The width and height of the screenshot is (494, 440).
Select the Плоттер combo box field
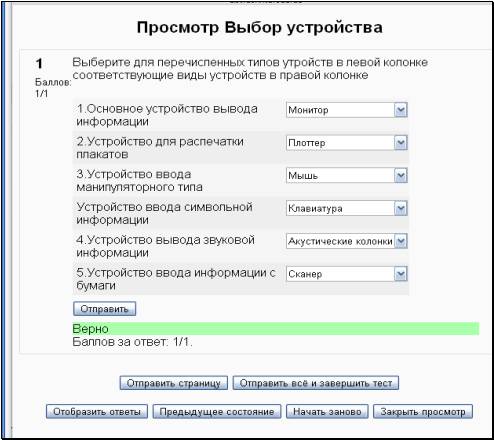pos(347,143)
